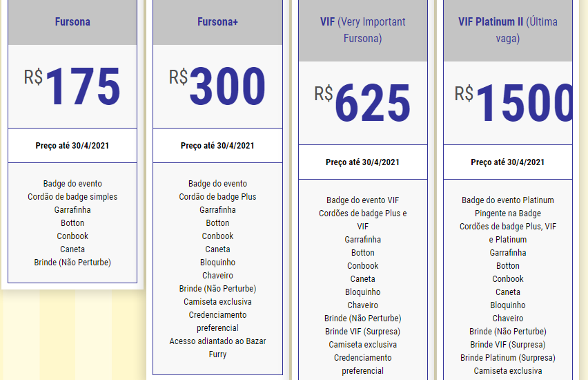Select "Acesso adiantado ao Bazar Furry" benefit

click(217, 348)
